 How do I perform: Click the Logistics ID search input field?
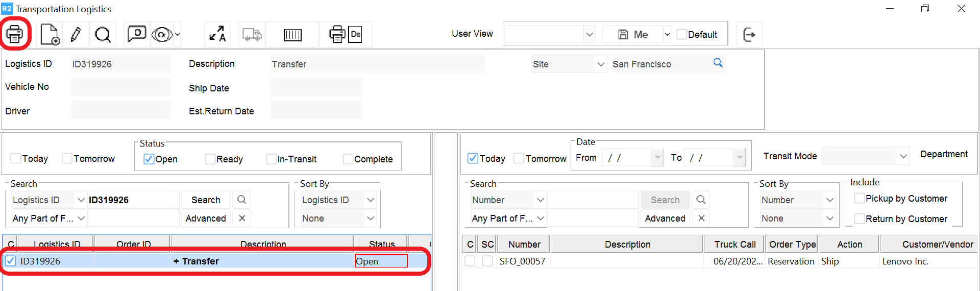click(133, 200)
